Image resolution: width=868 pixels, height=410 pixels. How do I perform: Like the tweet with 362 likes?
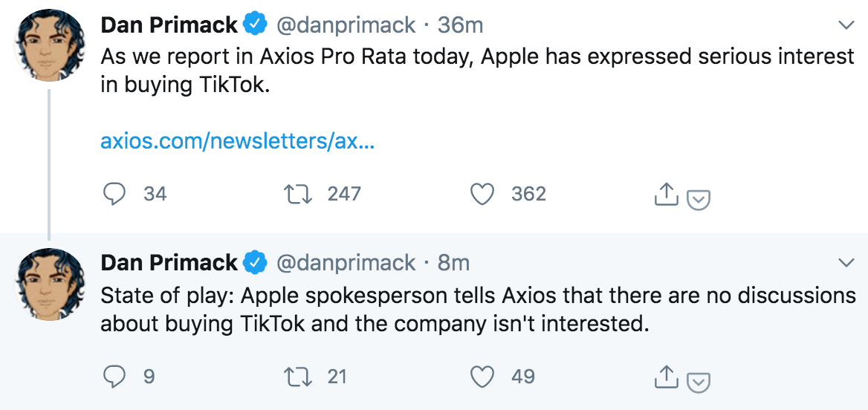click(x=483, y=194)
